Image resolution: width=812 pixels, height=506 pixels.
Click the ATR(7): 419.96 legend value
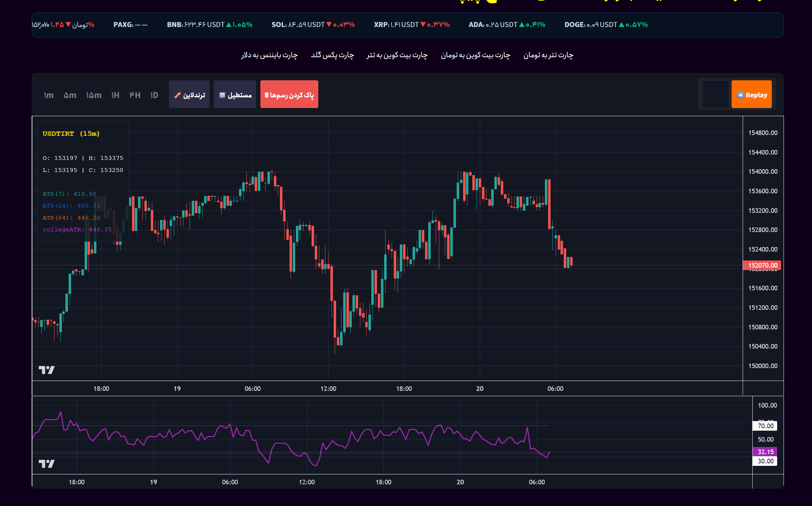70,194
